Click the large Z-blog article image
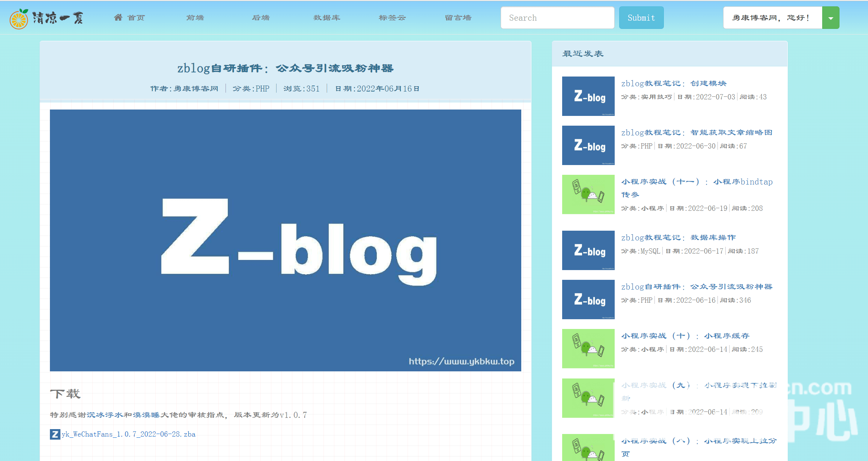The image size is (868, 461). coord(286,240)
